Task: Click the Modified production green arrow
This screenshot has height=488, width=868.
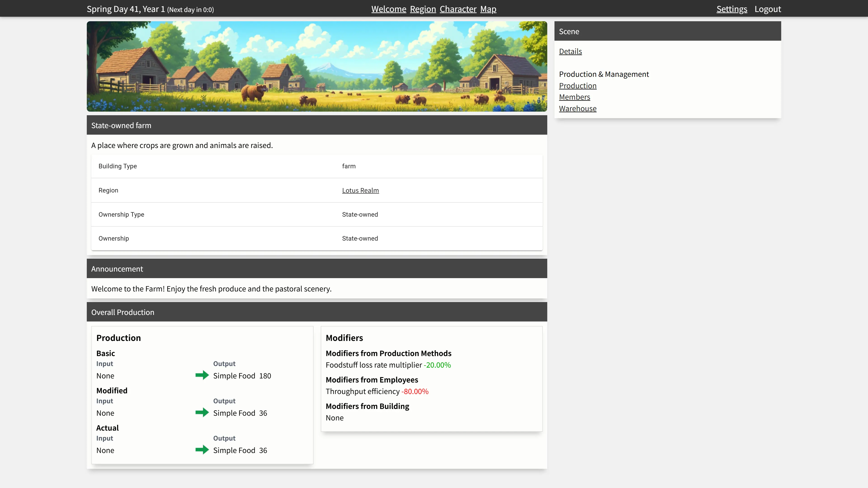Action: [x=202, y=413]
